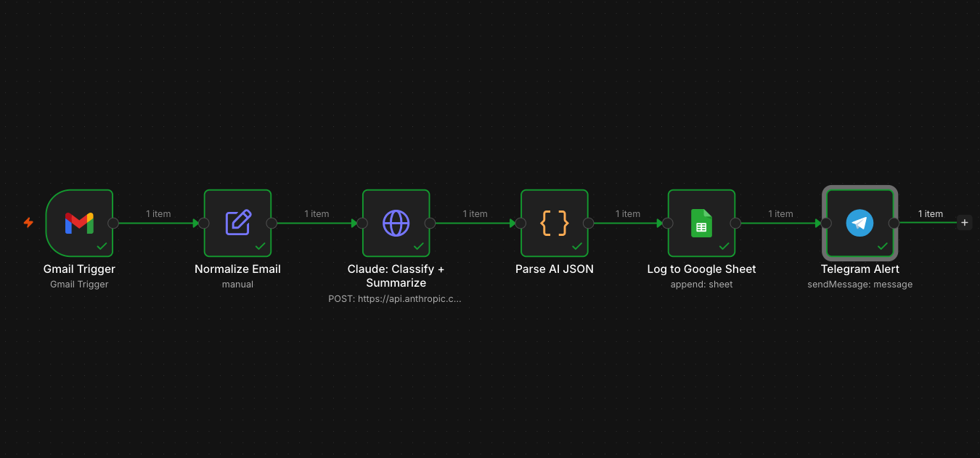Click the Log to Google Sheet input connector
Image resolution: width=980 pixels, height=458 pixels.
pyautogui.click(x=668, y=223)
